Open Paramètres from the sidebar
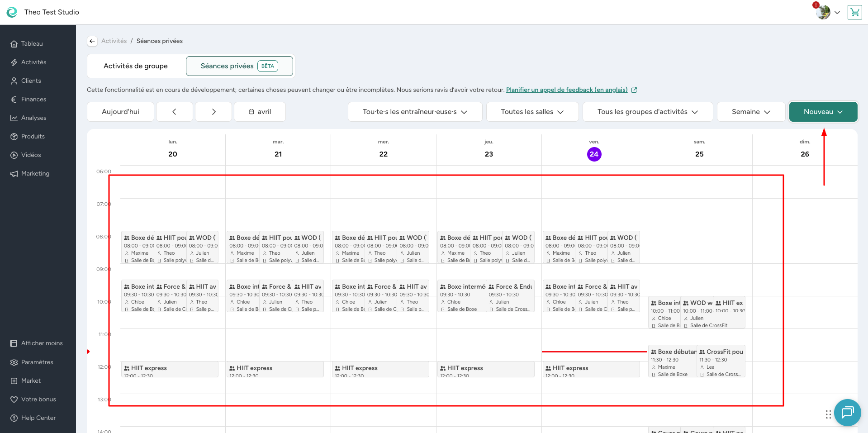The image size is (868, 433). [37, 362]
